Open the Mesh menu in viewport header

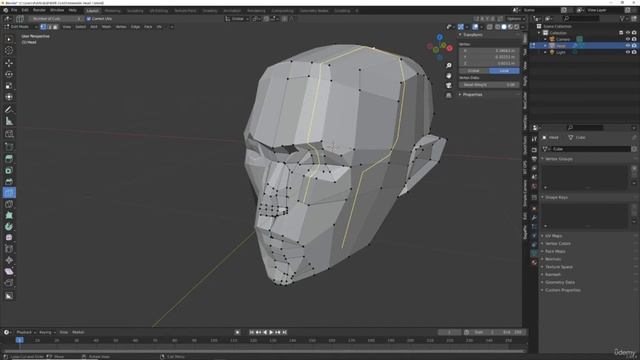[107, 27]
